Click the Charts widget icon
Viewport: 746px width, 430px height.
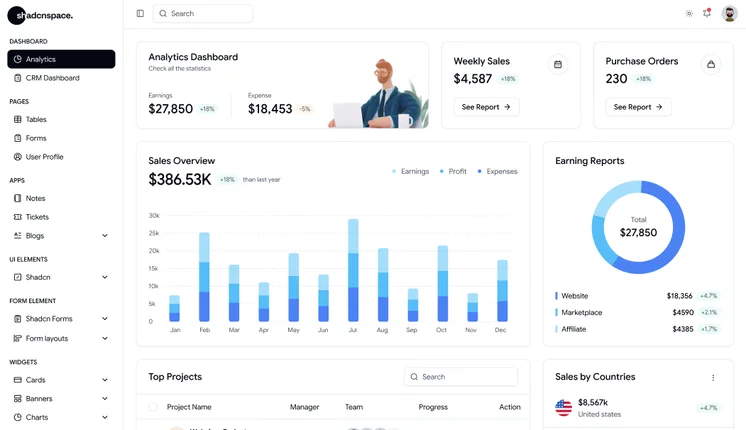pos(18,417)
